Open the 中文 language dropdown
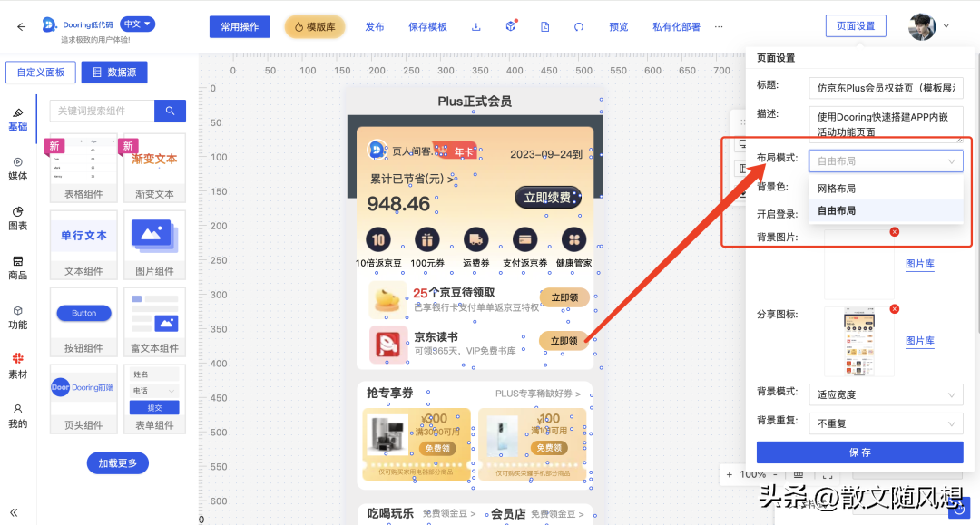This screenshot has height=525, width=980. (x=137, y=24)
